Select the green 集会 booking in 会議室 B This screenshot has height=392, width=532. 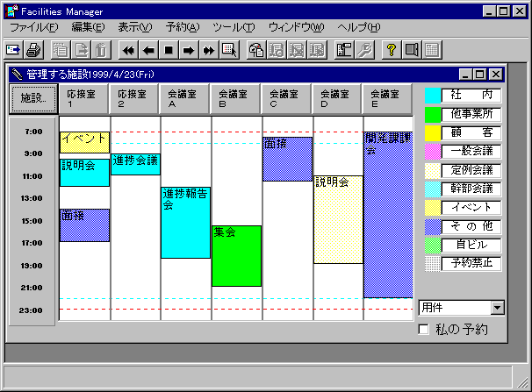click(236, 256)
